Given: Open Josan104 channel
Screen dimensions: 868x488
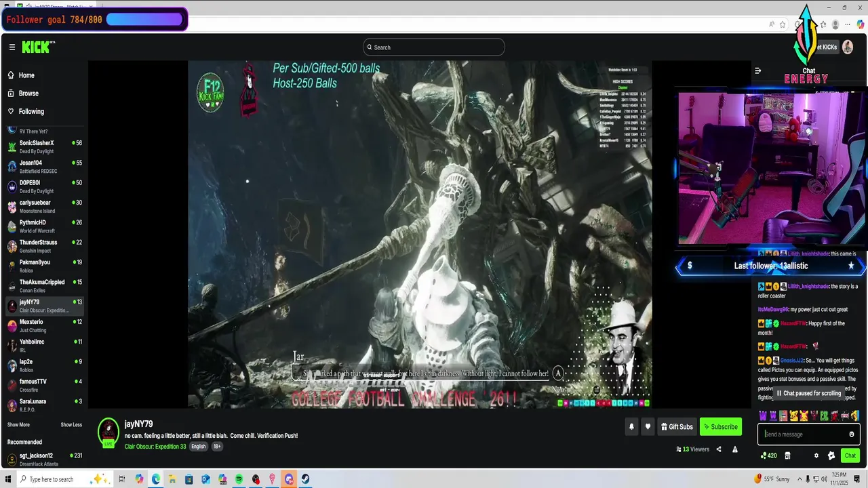Looking at the screenshot, I should 45,167.
